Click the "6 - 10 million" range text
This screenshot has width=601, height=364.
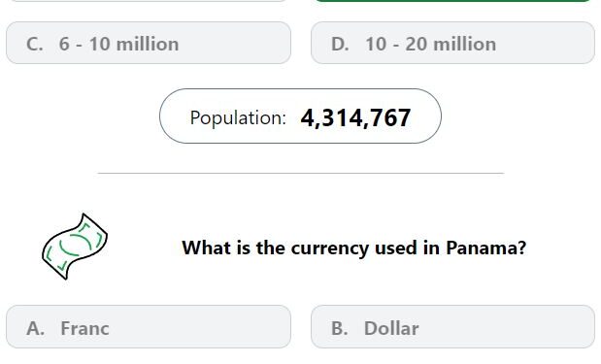(x=118, y=44)
